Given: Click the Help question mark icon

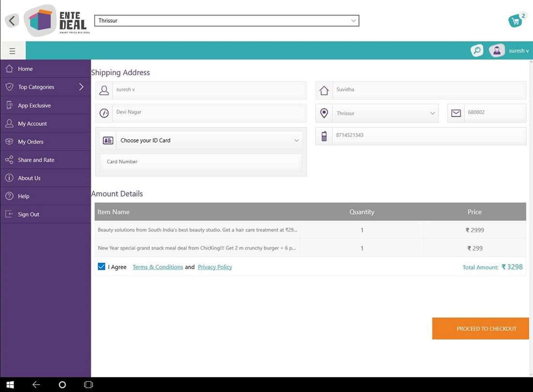Looking at the screenshot, I should point(9,196).
